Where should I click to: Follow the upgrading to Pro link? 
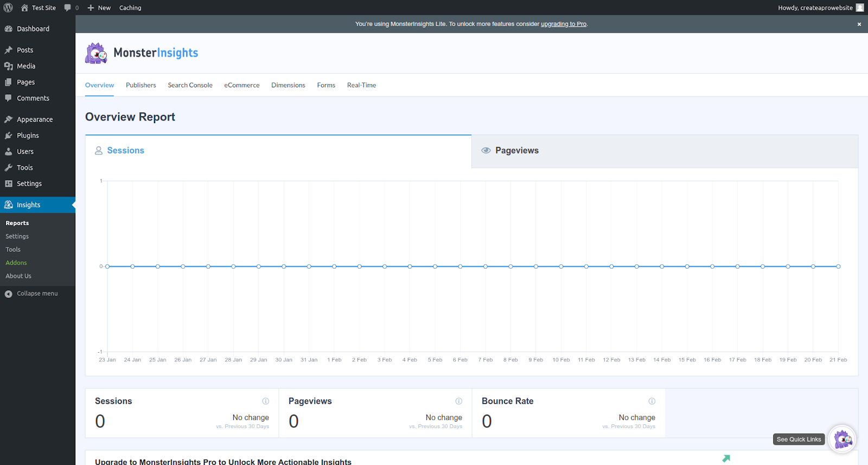(564, 24)
